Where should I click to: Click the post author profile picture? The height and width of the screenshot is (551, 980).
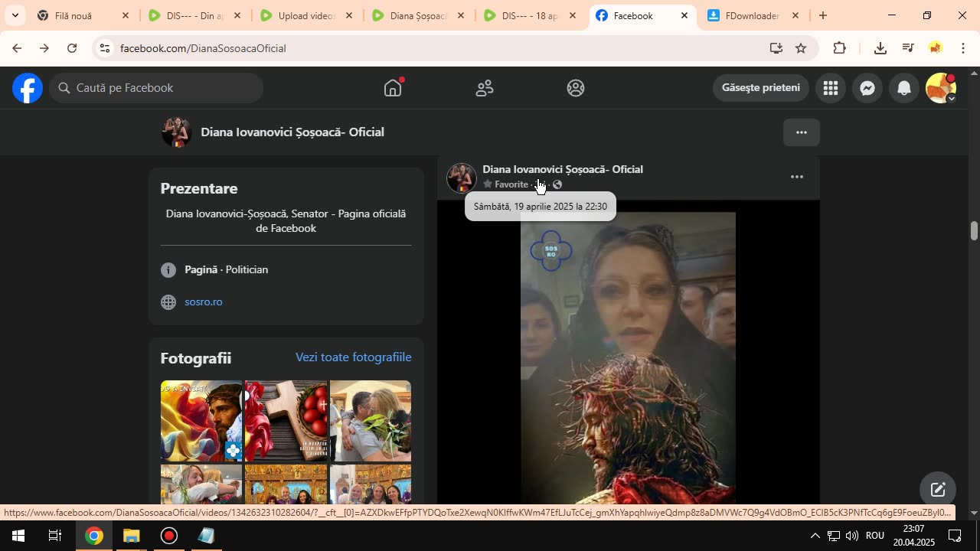click(462, 178)
